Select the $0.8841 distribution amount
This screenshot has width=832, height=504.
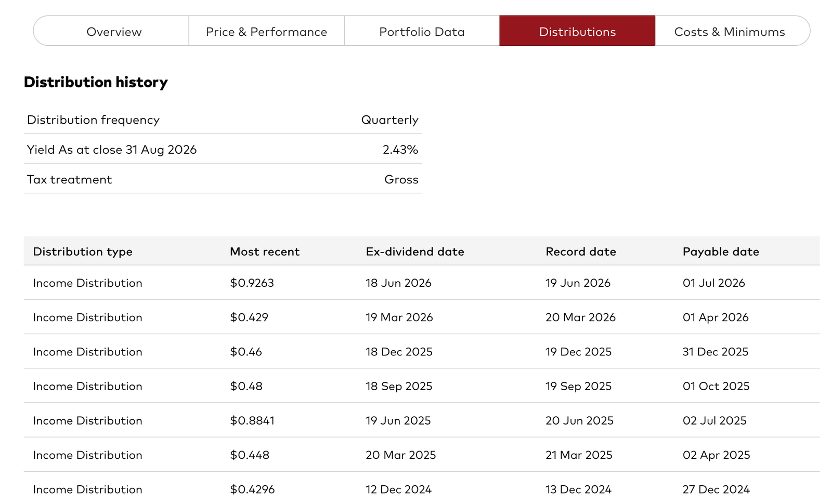point(252,420)
